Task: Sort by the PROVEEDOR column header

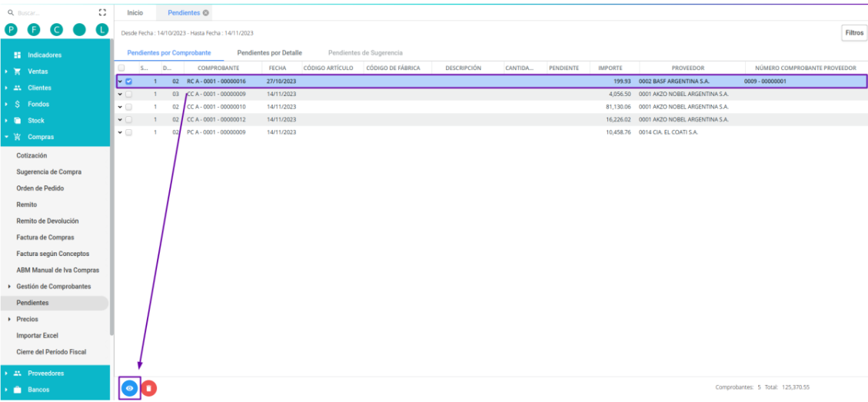Action: (687, 68)
